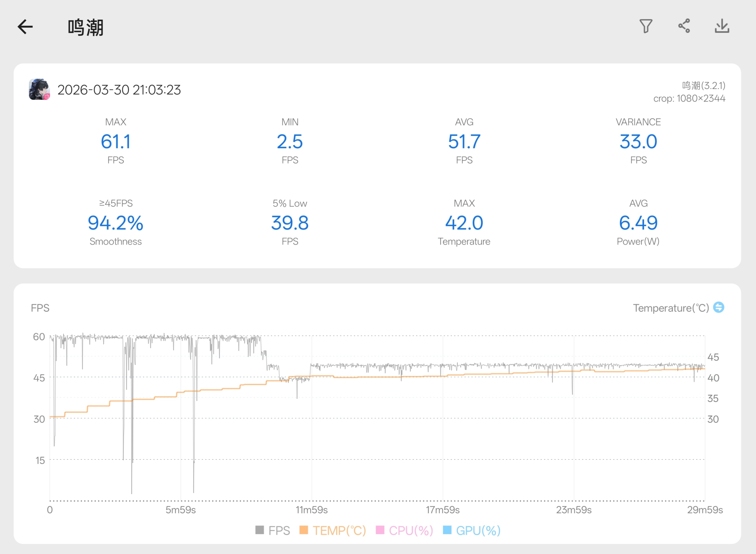Click the gray FPS legend swatch

(x=259, y=530)
